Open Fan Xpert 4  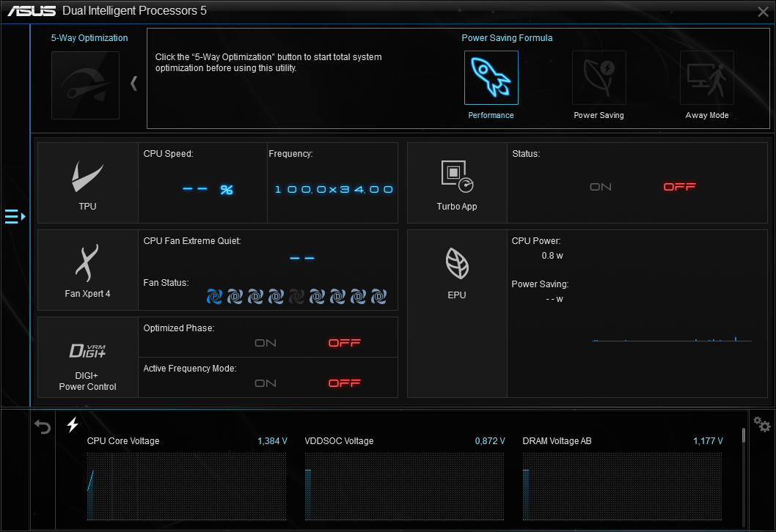pos(87,270)
